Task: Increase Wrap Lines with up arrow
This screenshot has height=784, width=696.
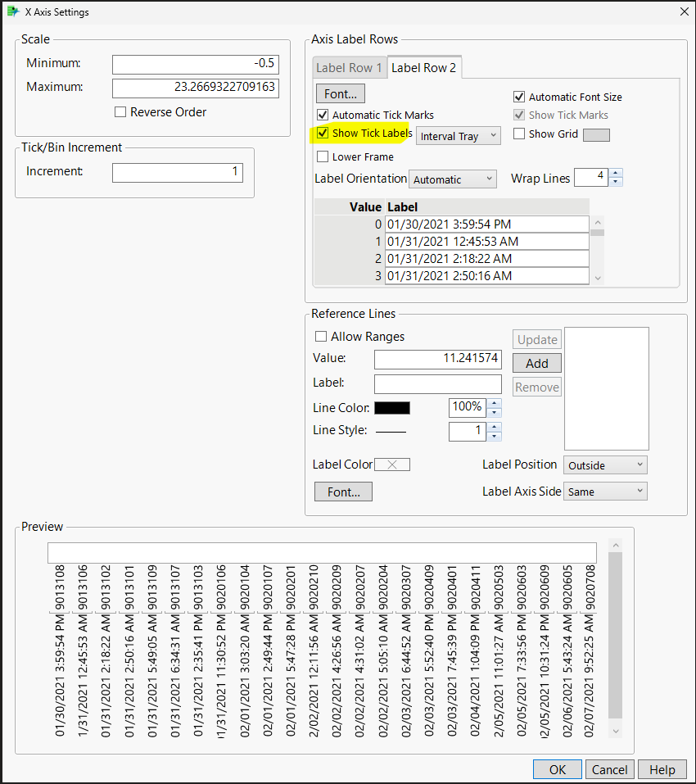Action: [616, 173]
